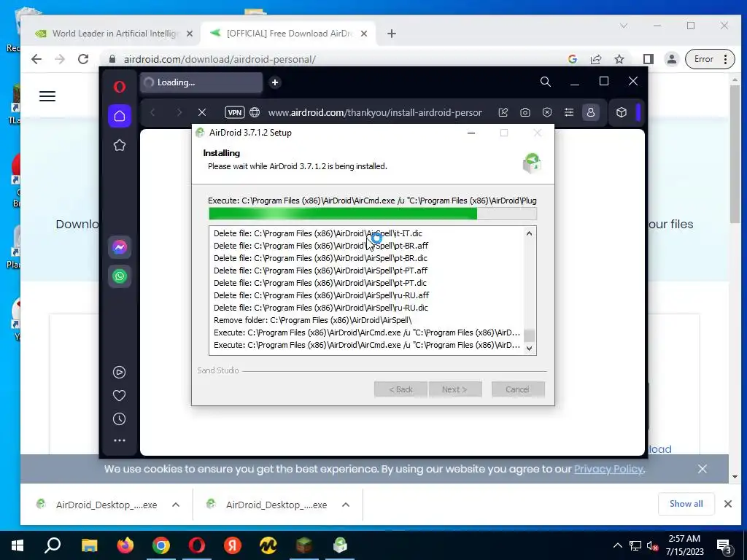Show hidden system tray icons
747x560 pixels.
pos(617,545)
